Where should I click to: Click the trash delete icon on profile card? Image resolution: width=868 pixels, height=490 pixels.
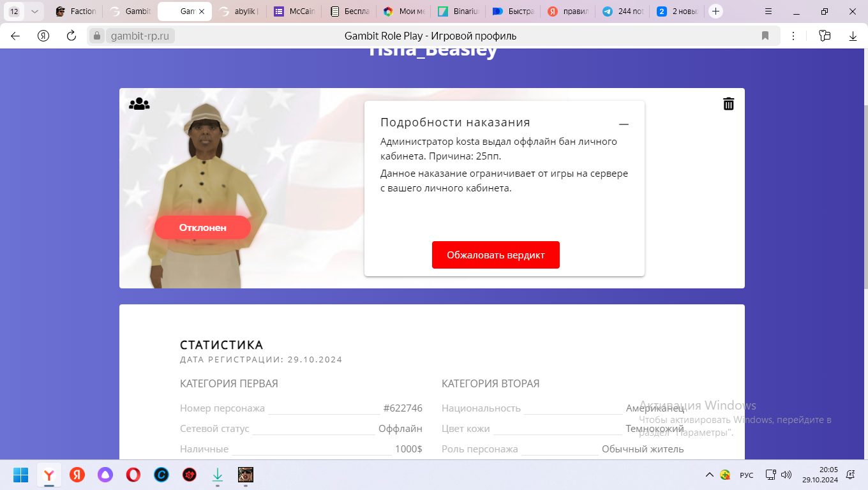[x=728, y=104]
